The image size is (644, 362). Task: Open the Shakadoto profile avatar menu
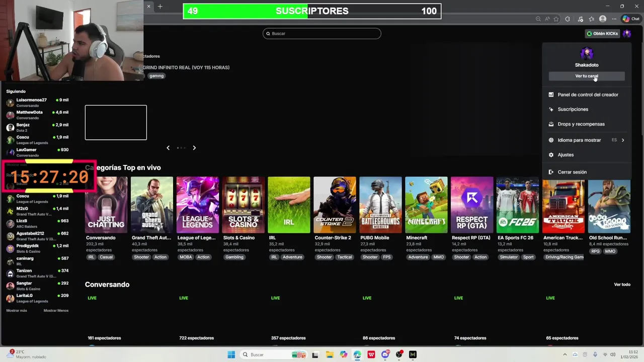(x=626, y=34)
